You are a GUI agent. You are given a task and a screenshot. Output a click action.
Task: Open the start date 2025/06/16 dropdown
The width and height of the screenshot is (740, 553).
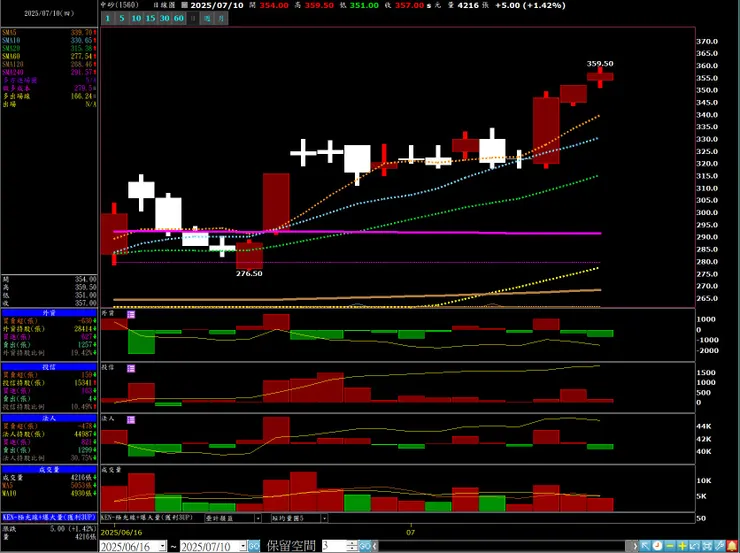[x=163, y=546]
